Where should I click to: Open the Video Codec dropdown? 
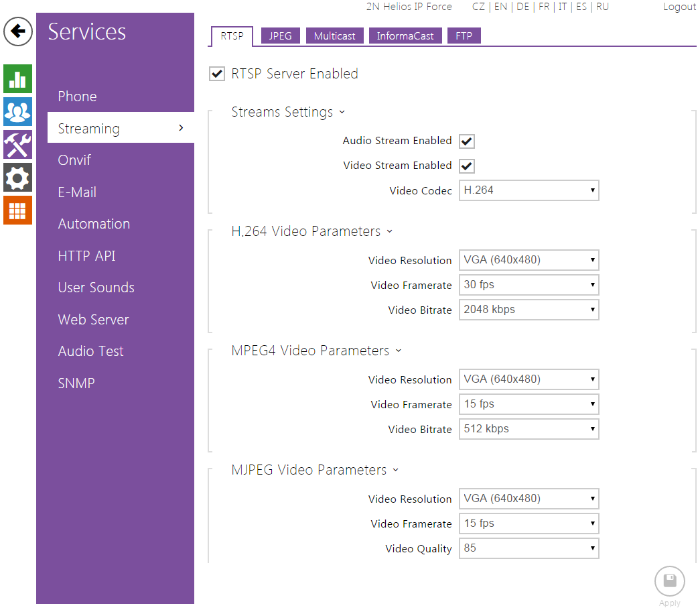pos(529,190)
